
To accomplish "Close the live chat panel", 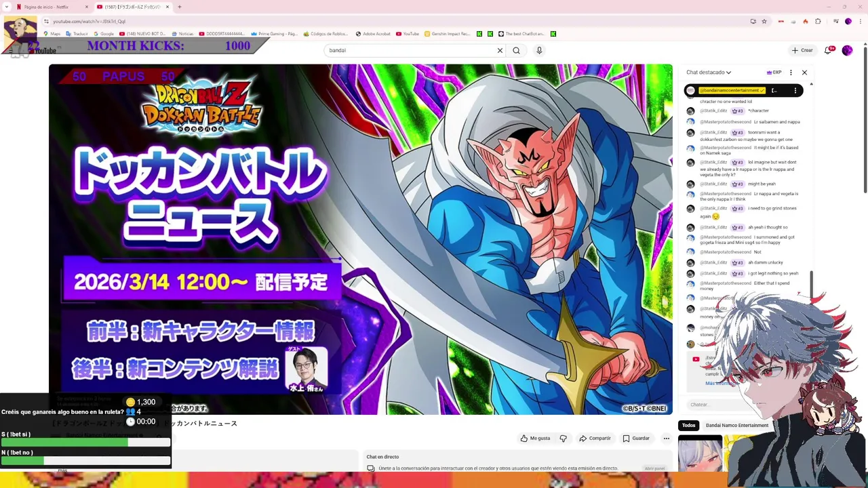I will [x=804, y=73].
